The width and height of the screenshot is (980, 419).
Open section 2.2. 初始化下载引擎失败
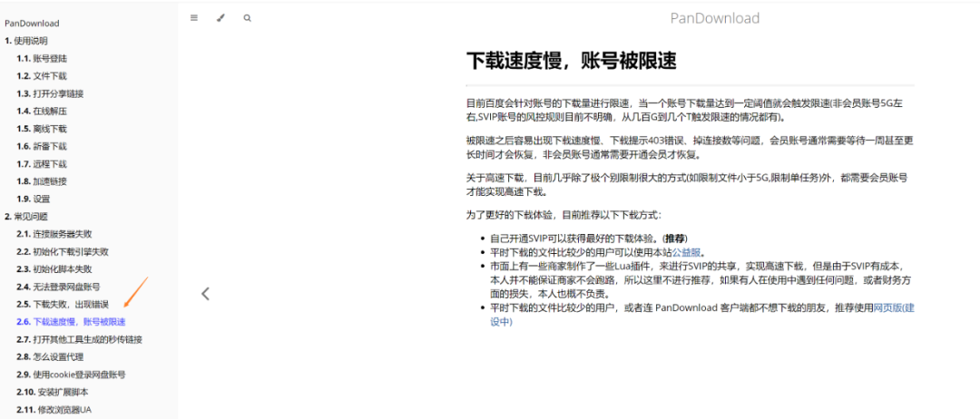pyautogui.click(x=63, y=251)
